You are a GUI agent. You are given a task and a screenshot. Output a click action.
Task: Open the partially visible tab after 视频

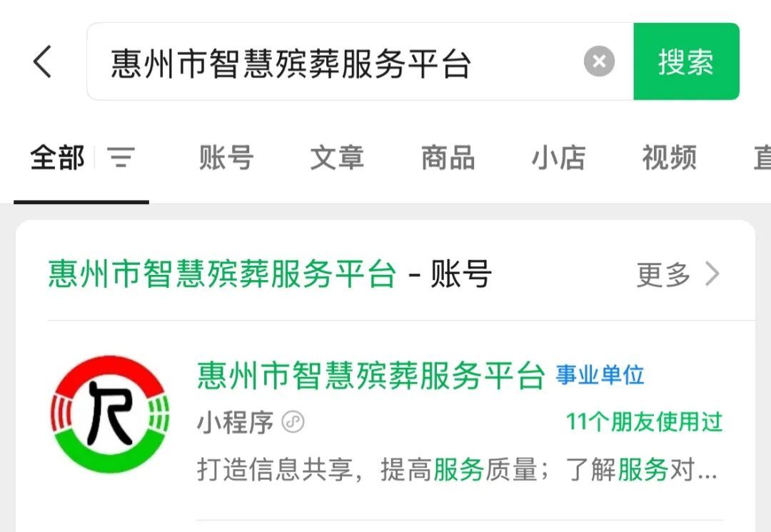coord(762,157)
